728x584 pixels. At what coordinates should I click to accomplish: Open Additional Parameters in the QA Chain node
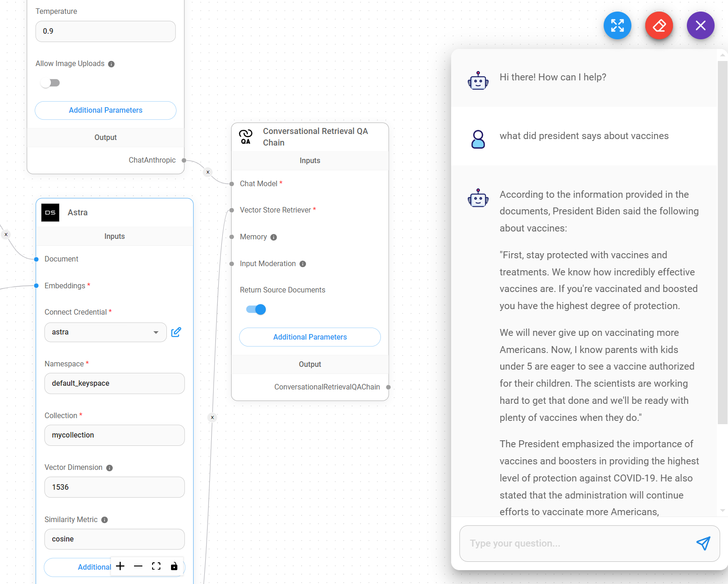pos(310,337)
